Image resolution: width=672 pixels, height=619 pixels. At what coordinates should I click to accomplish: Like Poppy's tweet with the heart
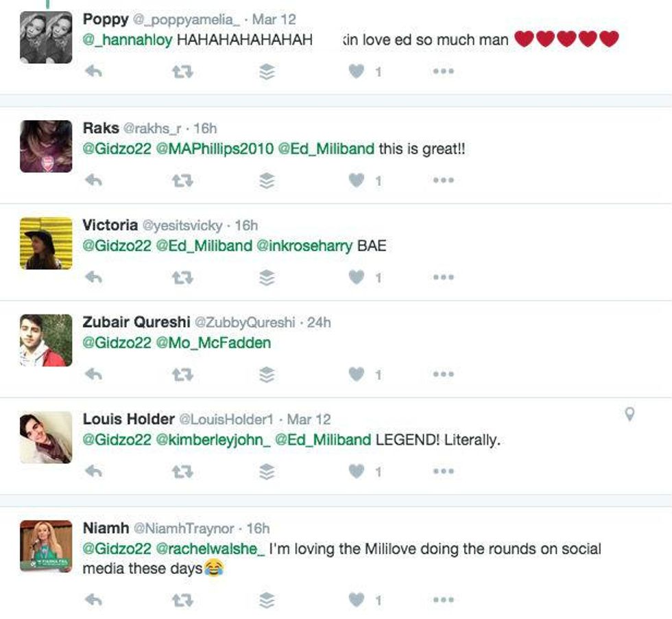[356, 71]
